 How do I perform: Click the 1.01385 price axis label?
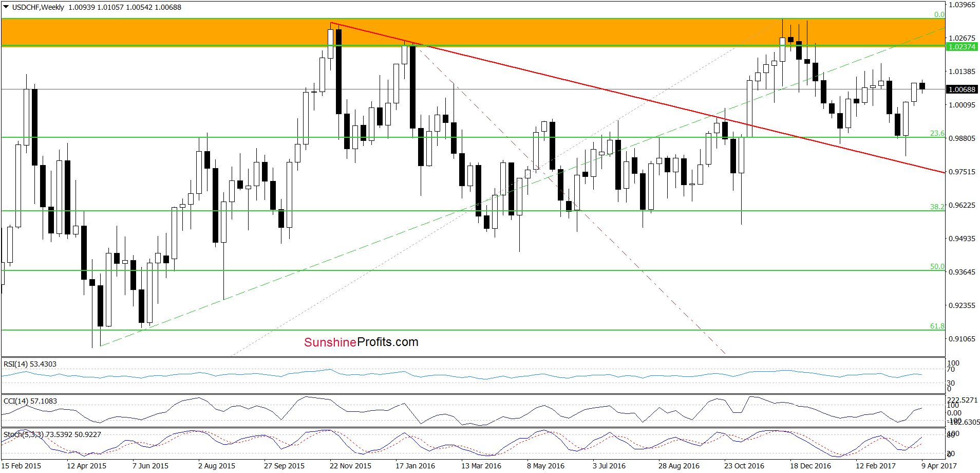pyautogui.click(x=962, y=71)
